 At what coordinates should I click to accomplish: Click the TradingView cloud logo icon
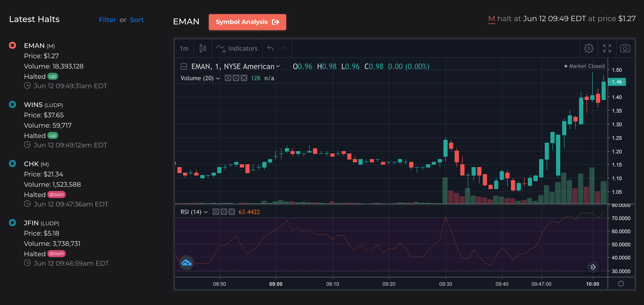[187, 263]
